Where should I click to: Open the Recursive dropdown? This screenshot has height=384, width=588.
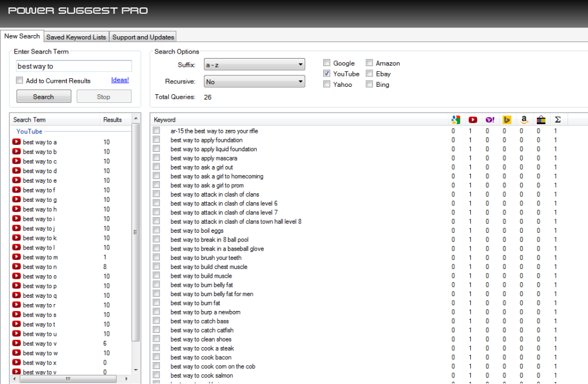[254, 82]
